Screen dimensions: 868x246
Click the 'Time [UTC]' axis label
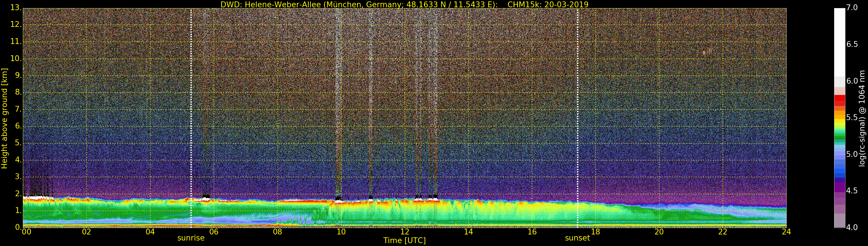click(x=404, y=241)
